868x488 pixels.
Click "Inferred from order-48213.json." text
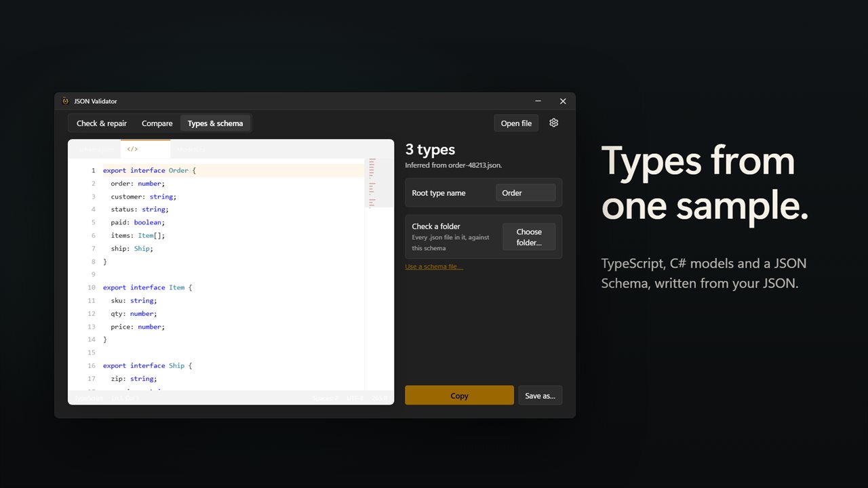(453, 165)
